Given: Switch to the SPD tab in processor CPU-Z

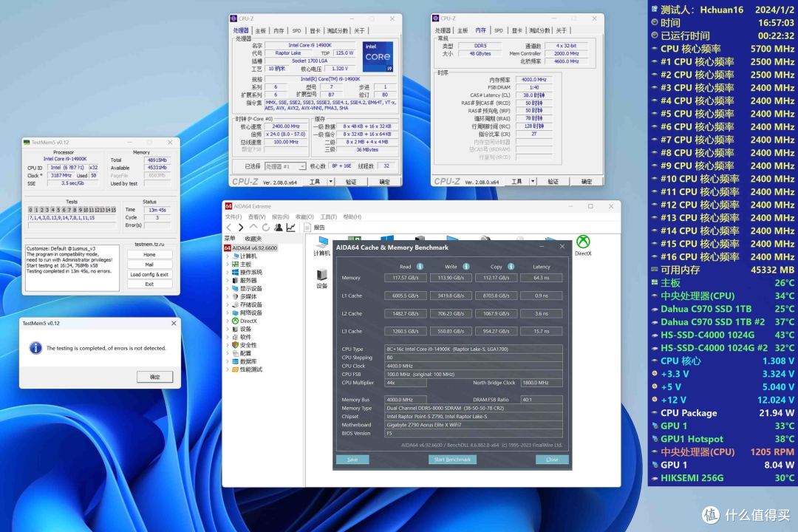Looking at the screenshot, I should point(297,30).
